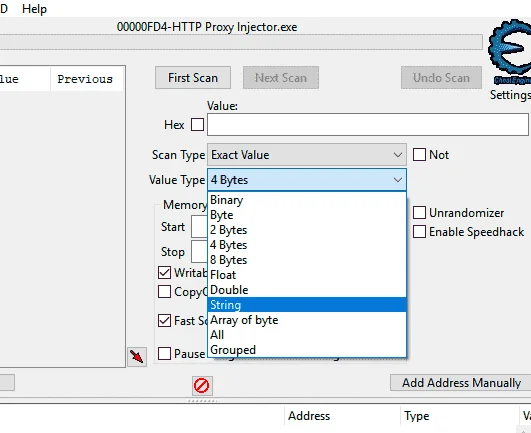
Task: Toggle the Pause checkbox near the bottom
Action: (165, 353)
